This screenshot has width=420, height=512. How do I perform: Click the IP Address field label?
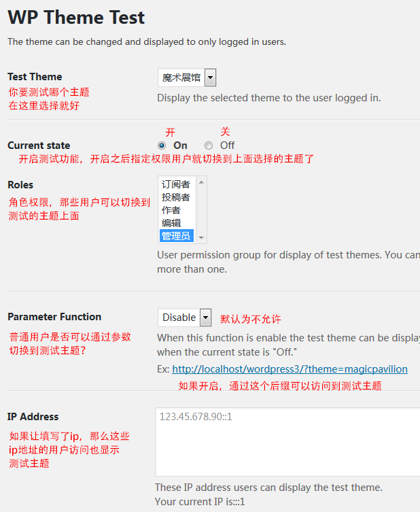click(33, 417)
